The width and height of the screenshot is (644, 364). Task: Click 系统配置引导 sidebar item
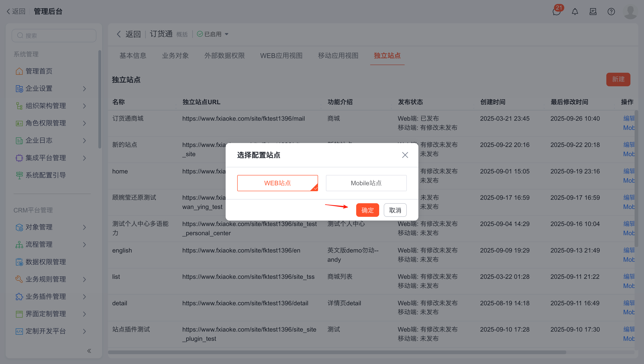click(x=46, y=175)
